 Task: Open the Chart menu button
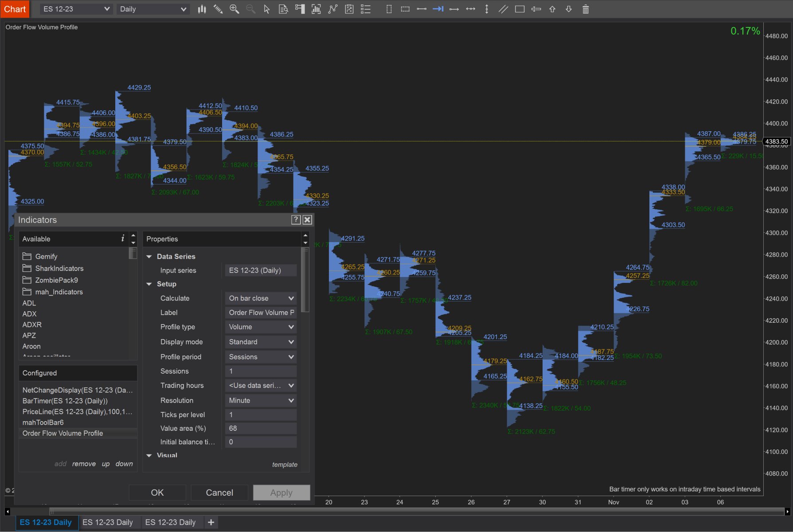tap(15, 9)
